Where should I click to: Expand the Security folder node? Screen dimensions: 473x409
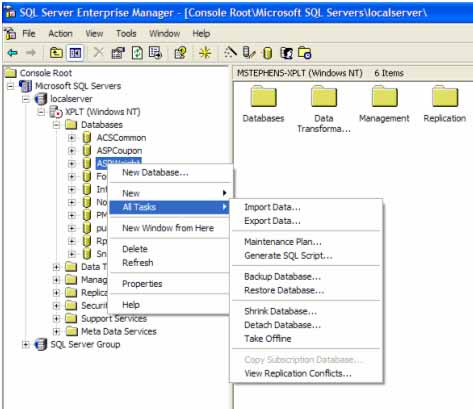tap(56, 305)
